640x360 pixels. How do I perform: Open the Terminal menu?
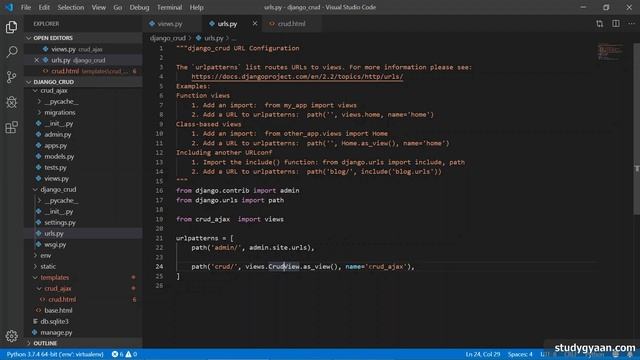169,7
